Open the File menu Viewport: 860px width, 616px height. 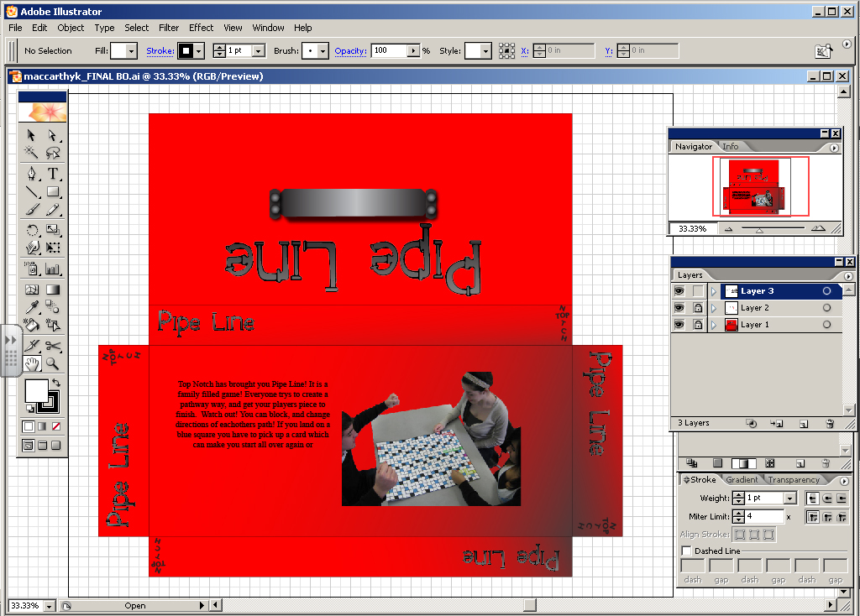point(15,28)
